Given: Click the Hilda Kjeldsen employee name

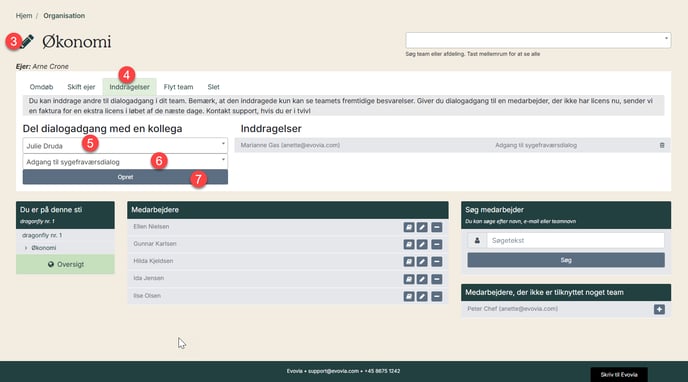Looking at the screenshot, I should (153, 261).
